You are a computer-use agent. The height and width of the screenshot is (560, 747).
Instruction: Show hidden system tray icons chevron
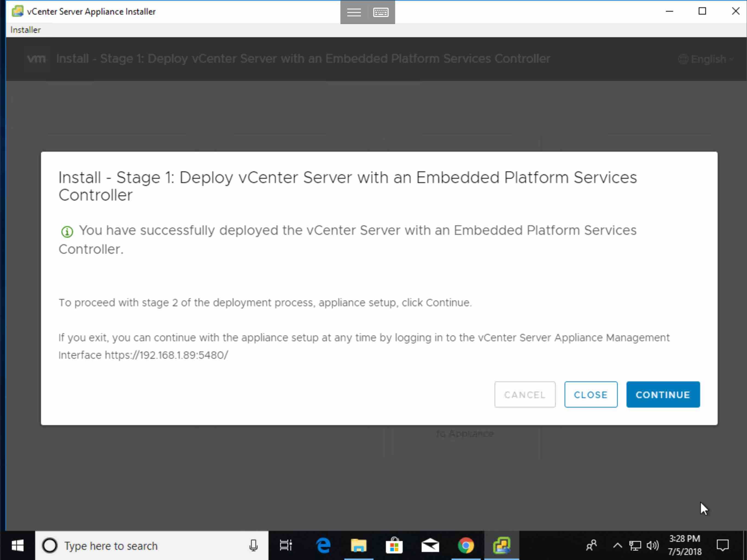pos(617,545)
